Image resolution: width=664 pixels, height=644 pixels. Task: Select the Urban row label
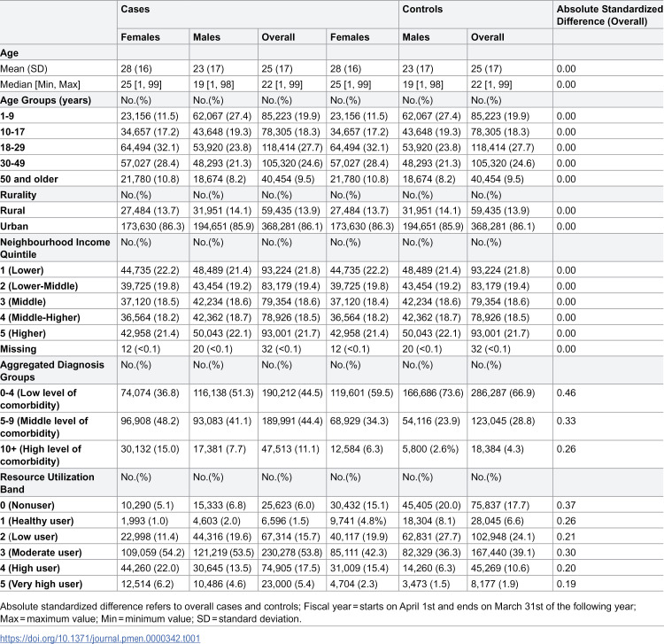click(x=14, y=226)
